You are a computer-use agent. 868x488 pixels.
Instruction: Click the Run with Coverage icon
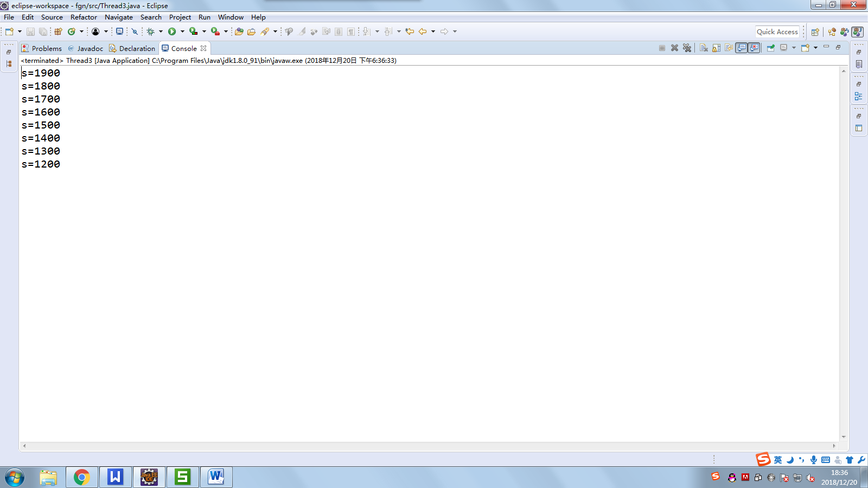(193, 31)
